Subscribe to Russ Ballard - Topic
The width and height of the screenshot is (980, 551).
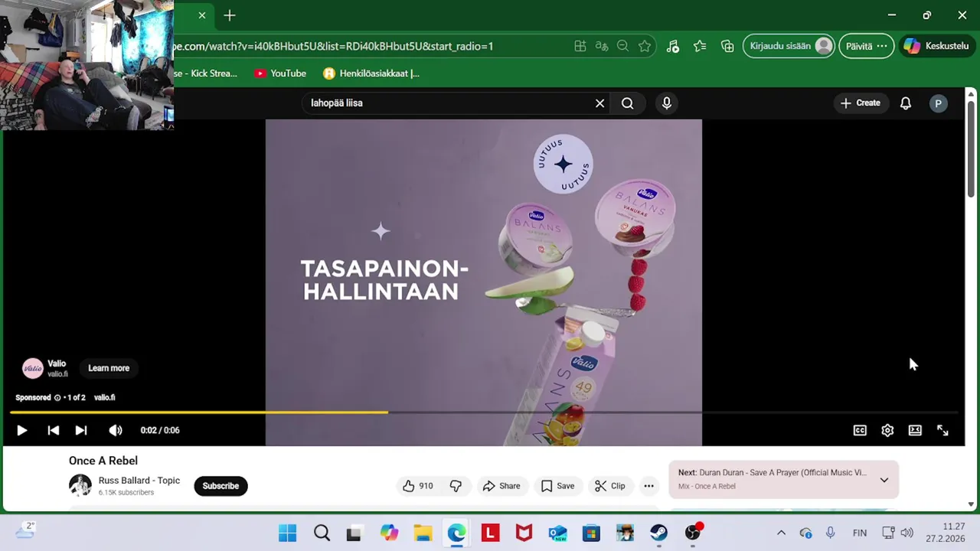pos(220,486)
